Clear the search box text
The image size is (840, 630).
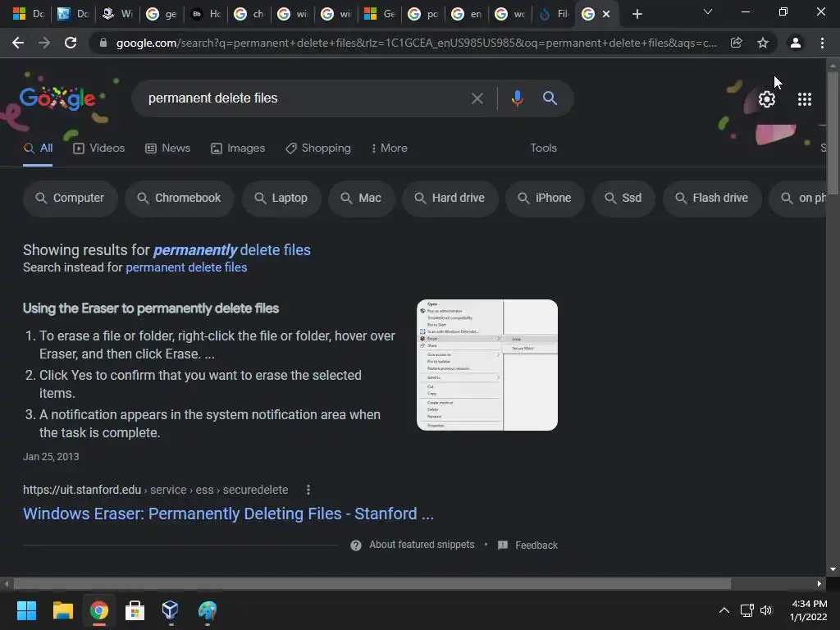(477, 98)
